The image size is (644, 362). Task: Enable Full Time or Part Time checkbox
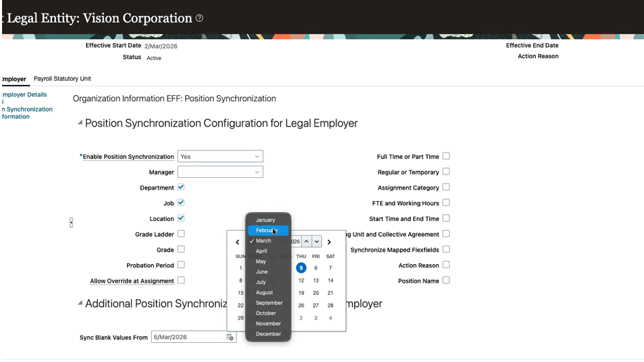446,156
